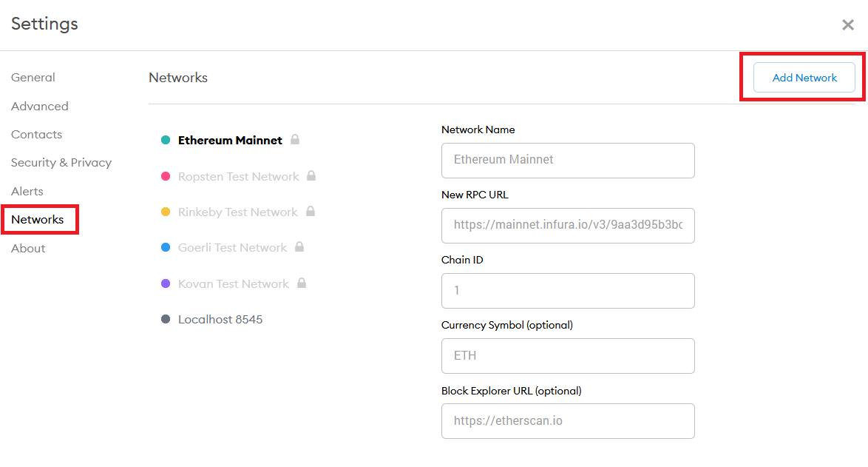
Task: Click the lock icon next to Goerli Test Network
Action: (299, 246)
